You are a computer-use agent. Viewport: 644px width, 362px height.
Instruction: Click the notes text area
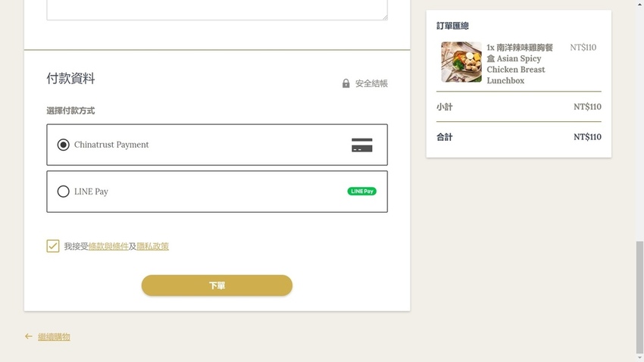(x=217, y=9)
